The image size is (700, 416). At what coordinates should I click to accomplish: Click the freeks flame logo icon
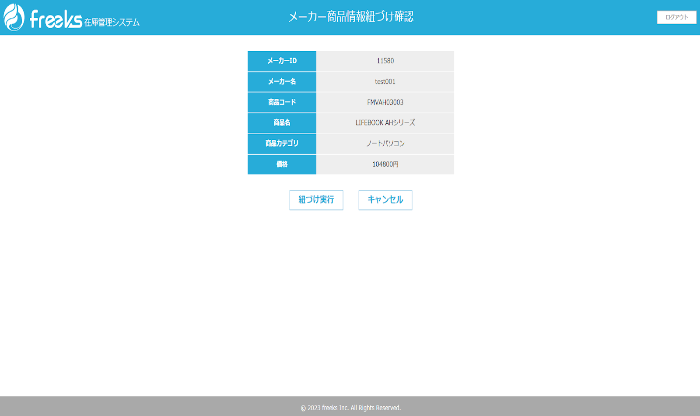click(14, 17)
